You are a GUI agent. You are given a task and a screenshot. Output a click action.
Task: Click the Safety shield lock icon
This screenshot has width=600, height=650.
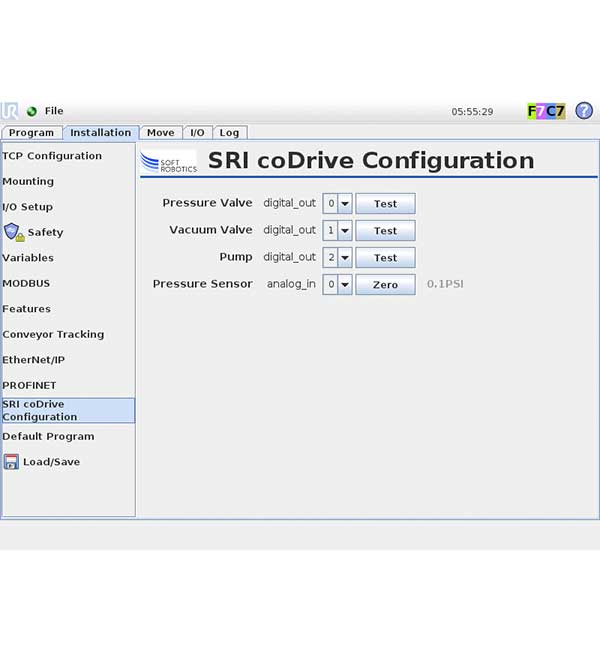point(14,232)
